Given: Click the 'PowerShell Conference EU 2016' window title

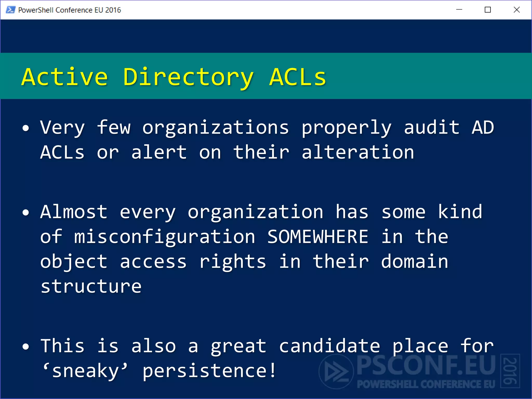Looking at the screenshot, I should (x=70, y=10).
